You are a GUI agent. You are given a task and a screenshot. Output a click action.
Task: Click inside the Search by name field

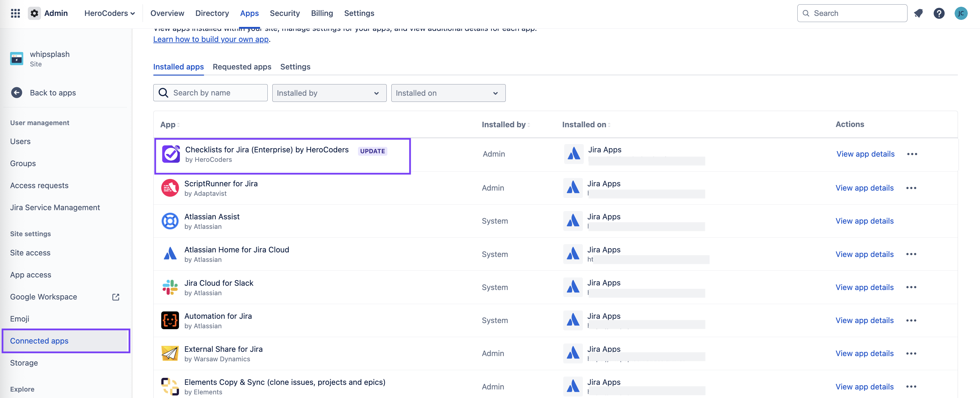[211, 92]
